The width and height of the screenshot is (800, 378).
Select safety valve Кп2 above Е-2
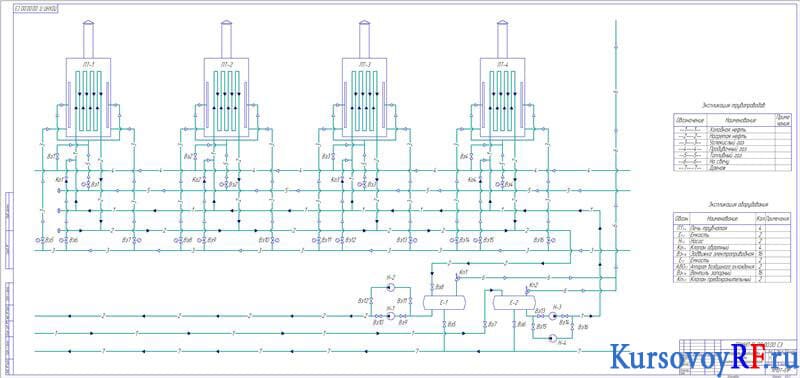pos(528,290)
